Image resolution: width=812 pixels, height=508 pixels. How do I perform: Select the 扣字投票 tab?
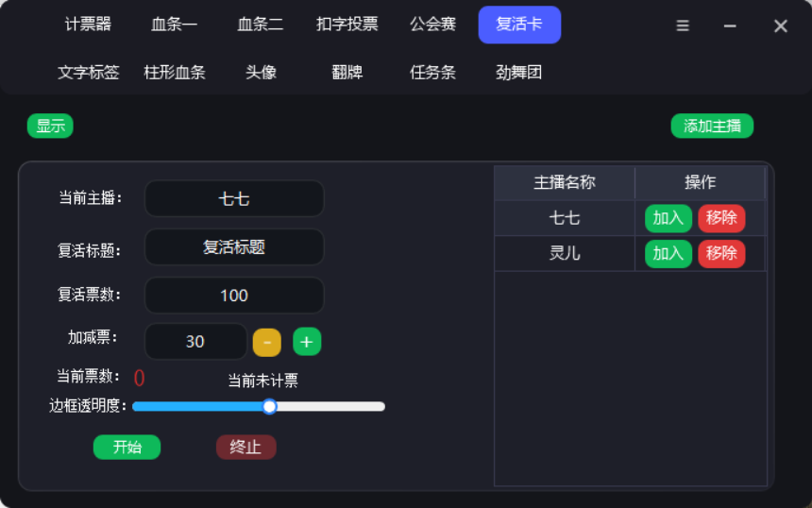coord(347,25)
